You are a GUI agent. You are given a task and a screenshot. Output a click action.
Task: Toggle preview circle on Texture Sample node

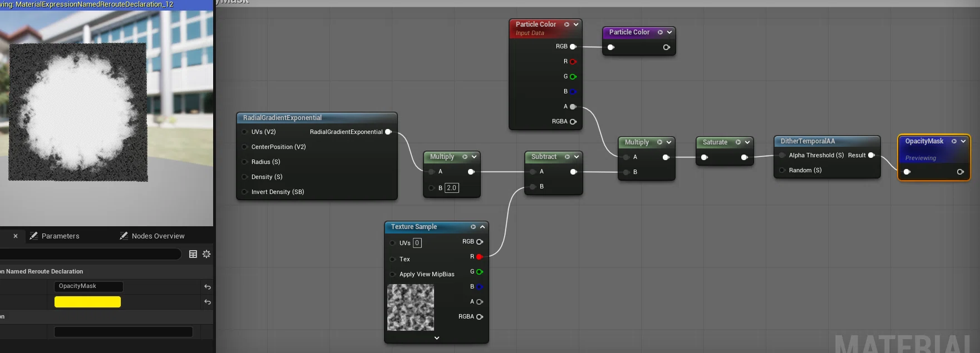(x=473, y=227)
